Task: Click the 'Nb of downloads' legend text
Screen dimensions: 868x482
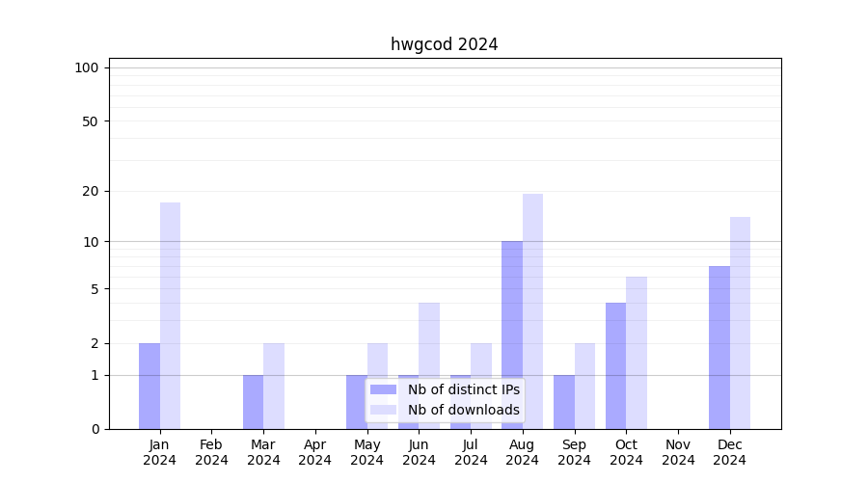Action: click(x=463, y=410)
